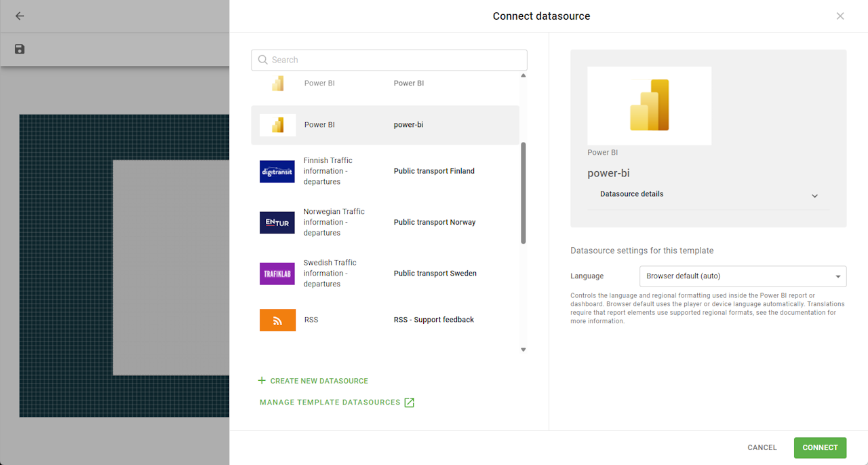Click the save floppy disk icon

click(20, 49)
